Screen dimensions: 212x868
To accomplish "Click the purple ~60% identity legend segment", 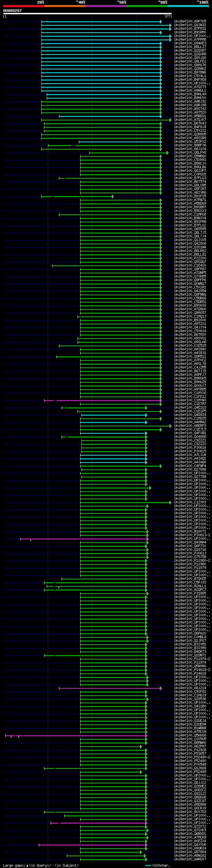I will point(106,6).
